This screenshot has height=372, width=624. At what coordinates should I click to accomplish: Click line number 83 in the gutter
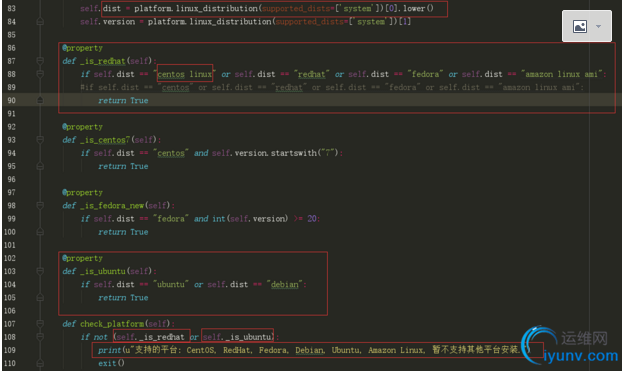[12, 8]
